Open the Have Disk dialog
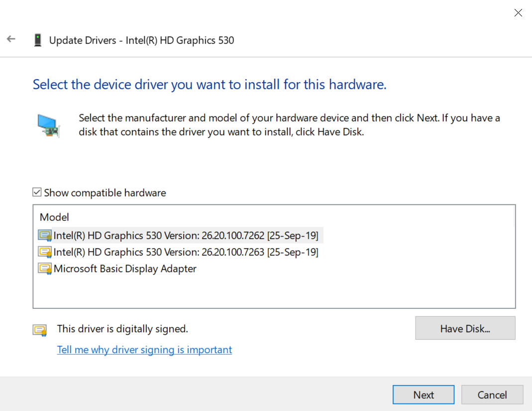Screen dimensions: 532x411 click(x=465, y=329)
